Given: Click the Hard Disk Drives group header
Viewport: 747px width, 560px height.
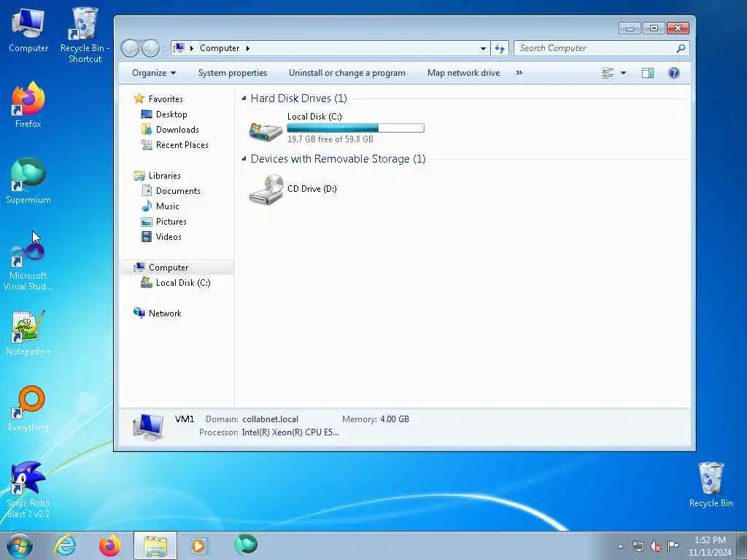Looking at the screenshot, I should pyautogui.click(x=298, y=98).
